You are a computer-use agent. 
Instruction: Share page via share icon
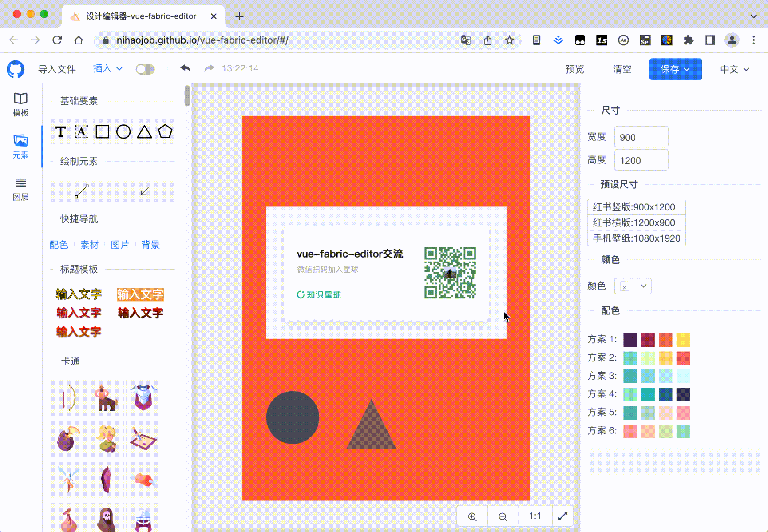tap(488, 40)
